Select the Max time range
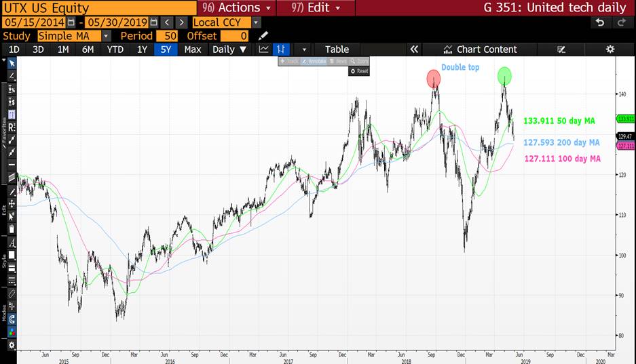The width and height of the screenshot is (636, 364). point(193,49)
